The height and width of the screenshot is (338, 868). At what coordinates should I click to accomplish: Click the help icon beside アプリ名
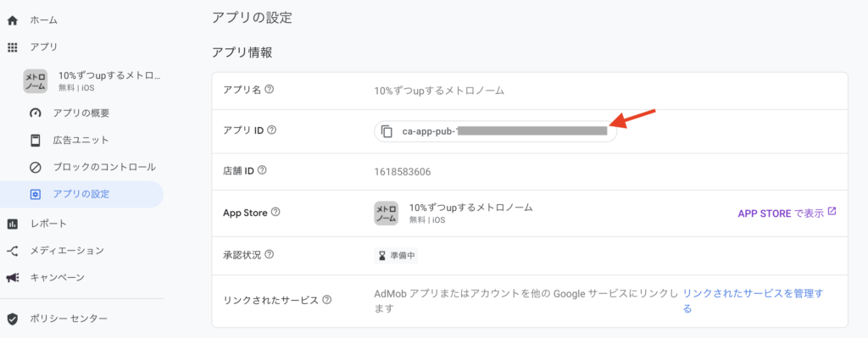269,89
